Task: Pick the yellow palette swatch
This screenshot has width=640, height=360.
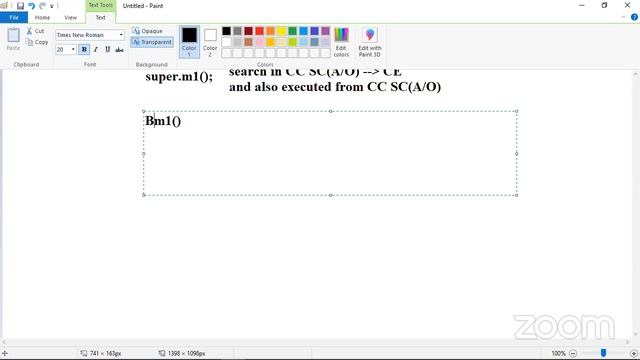Action: [282, 31]
